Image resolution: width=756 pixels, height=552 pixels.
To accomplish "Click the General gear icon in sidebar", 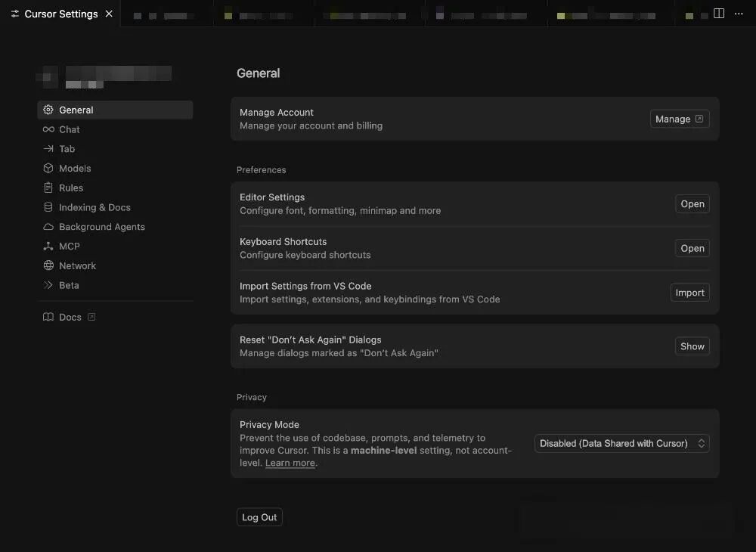I will coord(48,110).
